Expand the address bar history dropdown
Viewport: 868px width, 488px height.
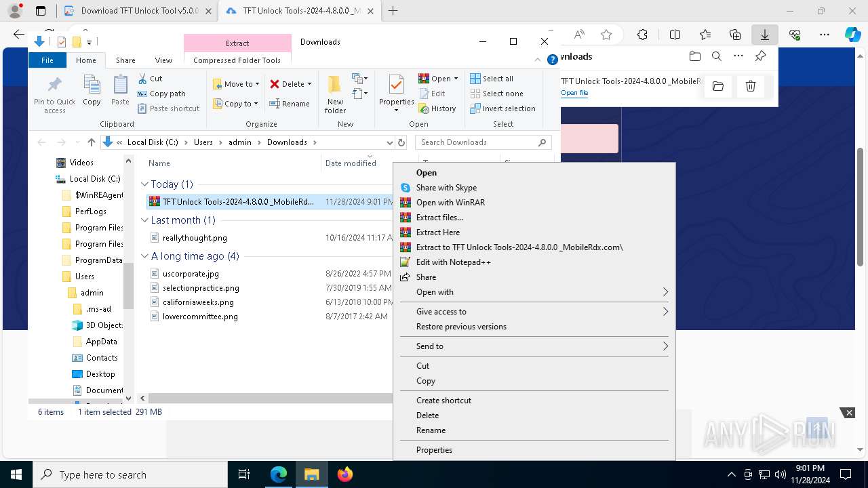tap(389, 142)
